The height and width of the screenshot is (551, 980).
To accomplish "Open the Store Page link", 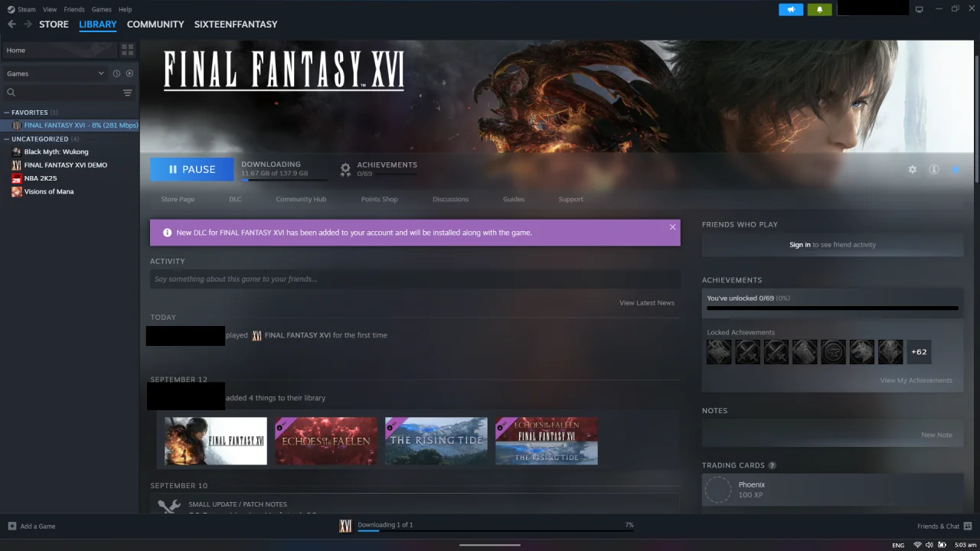I will pos(178,199).
